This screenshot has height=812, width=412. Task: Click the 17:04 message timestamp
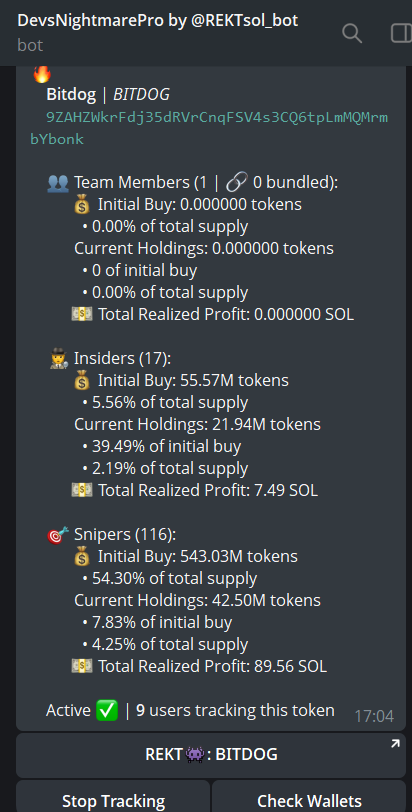click(374, 716)
